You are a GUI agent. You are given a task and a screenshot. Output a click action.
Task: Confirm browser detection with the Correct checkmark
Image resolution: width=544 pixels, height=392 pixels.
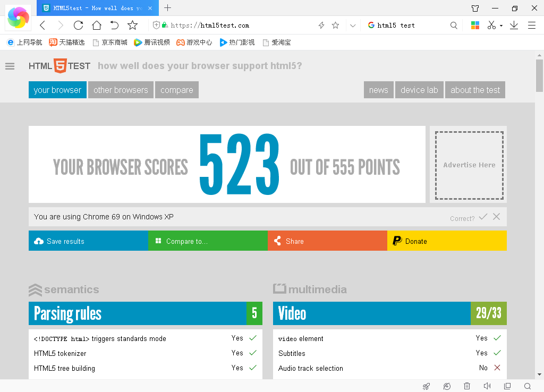tap(483, 217)
